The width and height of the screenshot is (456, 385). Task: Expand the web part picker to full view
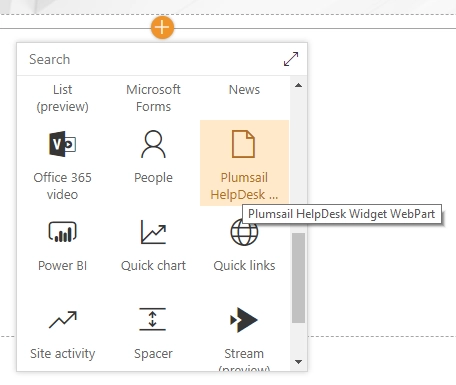[291, 59]
